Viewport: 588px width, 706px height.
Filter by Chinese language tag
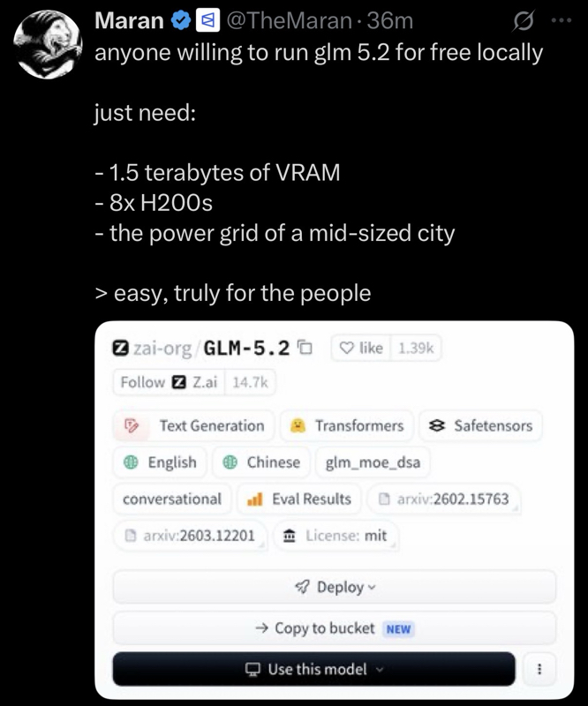click(x=261, y=462)
